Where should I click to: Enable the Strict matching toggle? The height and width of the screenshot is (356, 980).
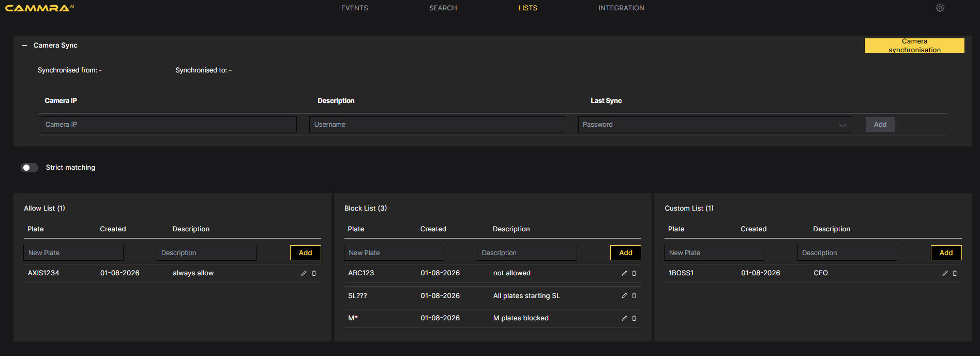tap(29, 168)
